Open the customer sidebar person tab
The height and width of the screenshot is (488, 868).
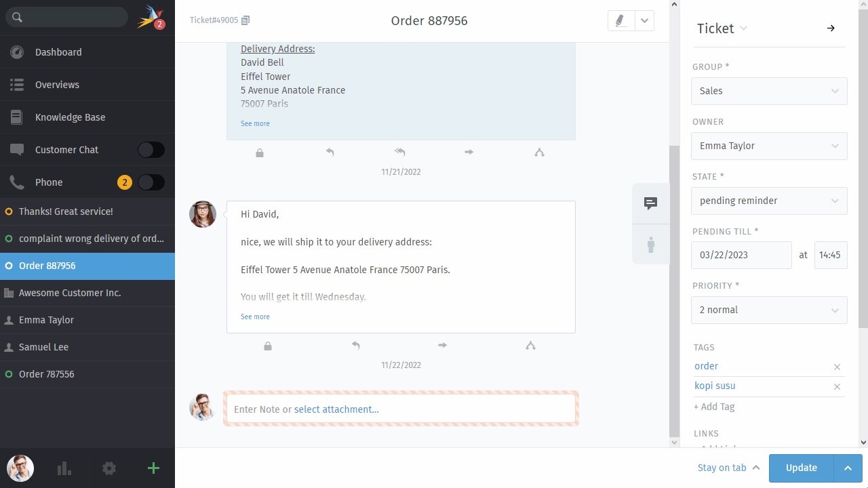tap(651, 244)
